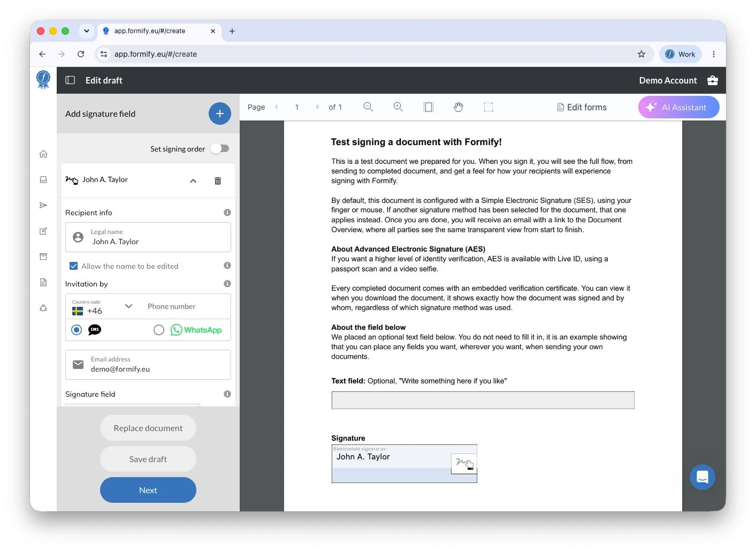This screenshot has height=551, width=756.
Task: Proceed with the Next button
Action: coord(148,490)
